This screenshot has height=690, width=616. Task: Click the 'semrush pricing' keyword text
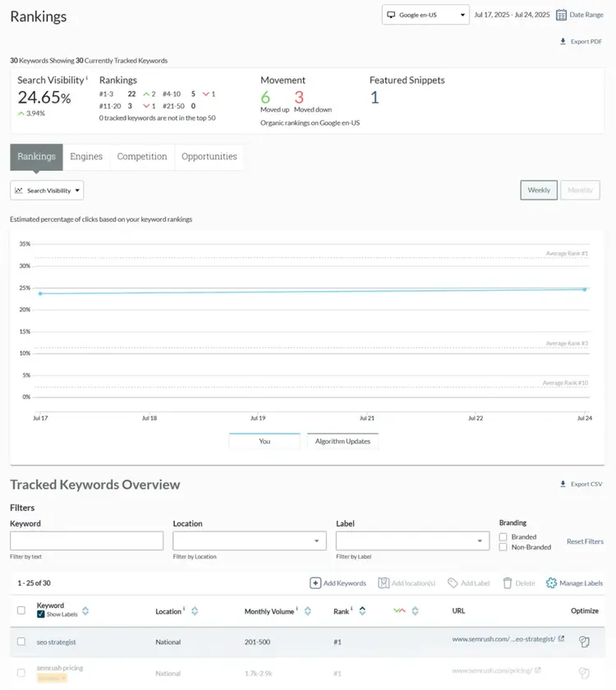click(x=60, y=668)
